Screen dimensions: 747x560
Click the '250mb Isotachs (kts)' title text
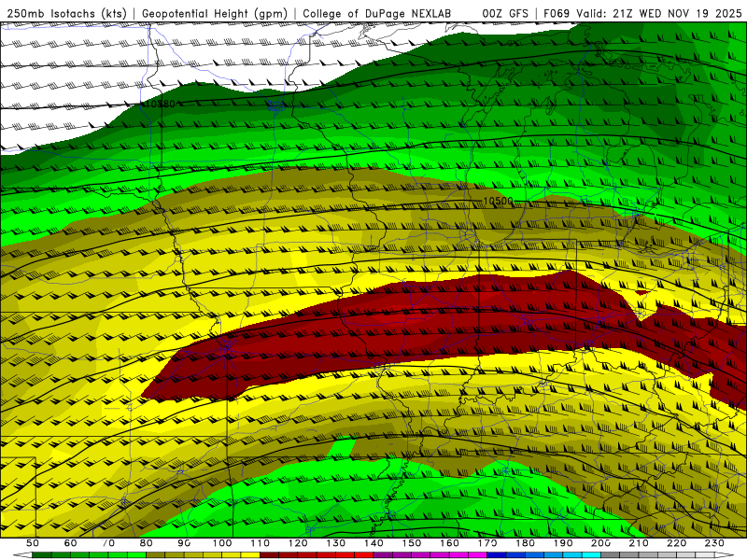coord(66,14)
